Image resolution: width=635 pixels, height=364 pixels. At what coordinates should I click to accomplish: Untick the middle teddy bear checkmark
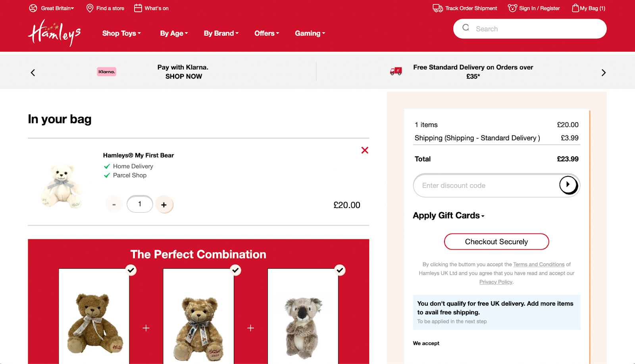pos(235,270)
